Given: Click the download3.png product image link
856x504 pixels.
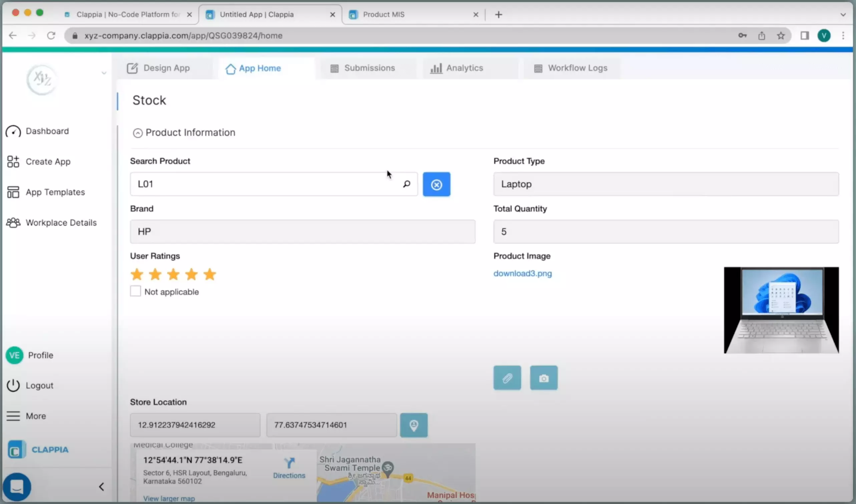Looking at the screenshot, I should tap(522, 273).
